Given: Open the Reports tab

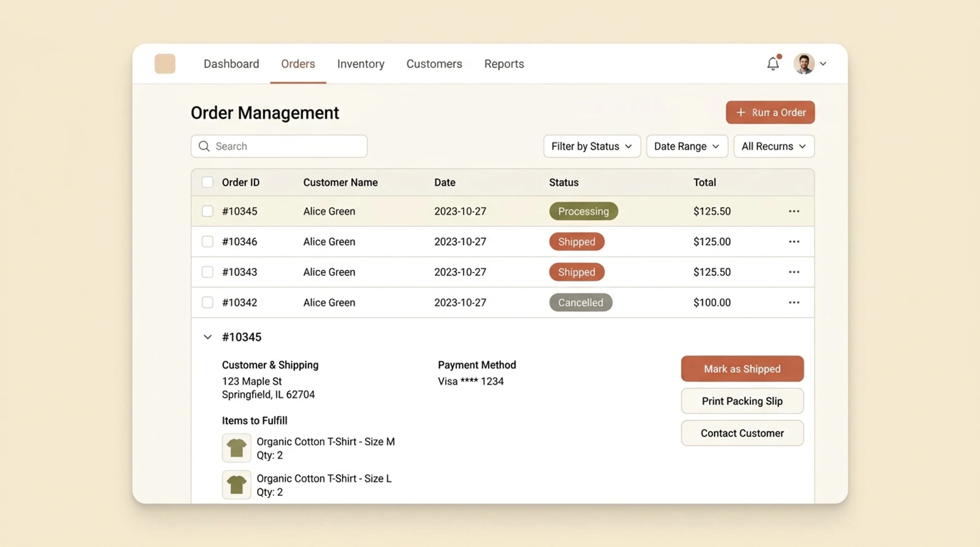Looking at the screenshot, I should click(504, 64).
